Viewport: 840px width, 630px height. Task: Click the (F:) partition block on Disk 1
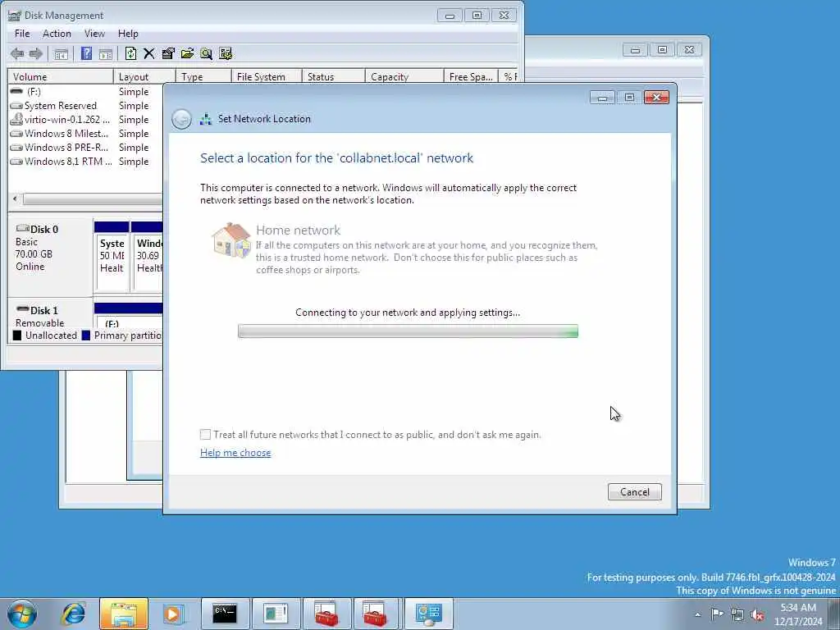128,316
